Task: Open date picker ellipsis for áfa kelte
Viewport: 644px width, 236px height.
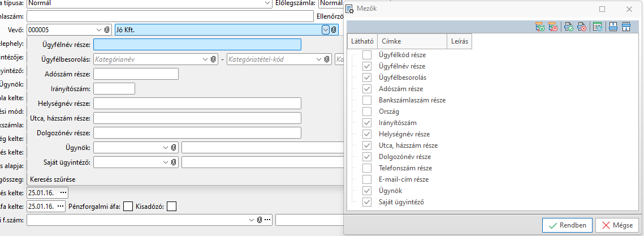Action: pos(61,206)
